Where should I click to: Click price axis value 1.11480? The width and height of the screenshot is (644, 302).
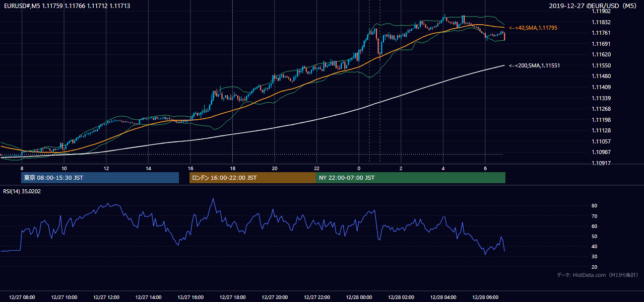(602, 76)
